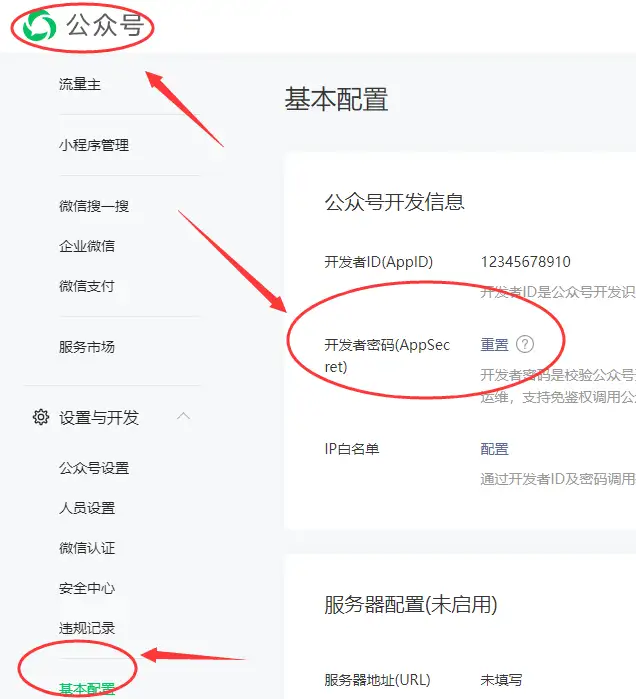
Task: Click 重置 link for AppSecret
Action: [494, 345]
